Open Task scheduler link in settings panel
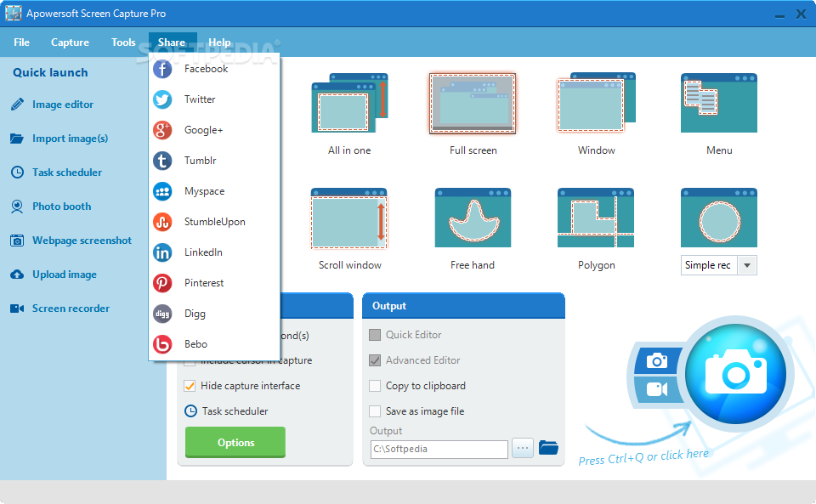The height and width of the screenshot is (504, 816). click(x=226, y=411)
